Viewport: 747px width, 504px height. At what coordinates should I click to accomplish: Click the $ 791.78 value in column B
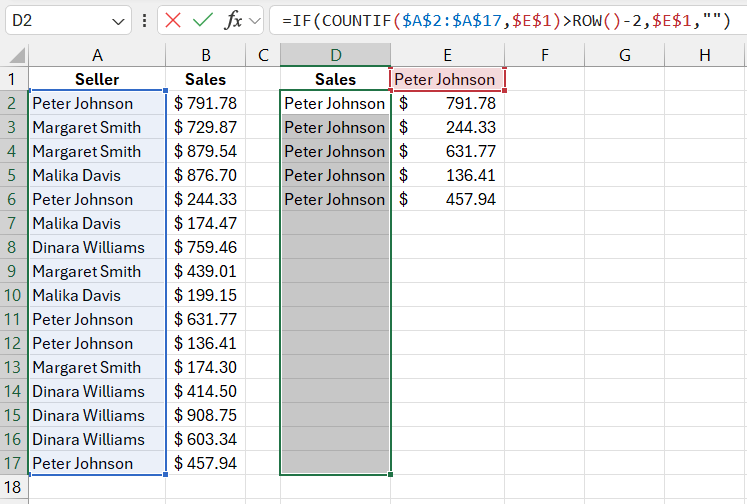(206, 103)
